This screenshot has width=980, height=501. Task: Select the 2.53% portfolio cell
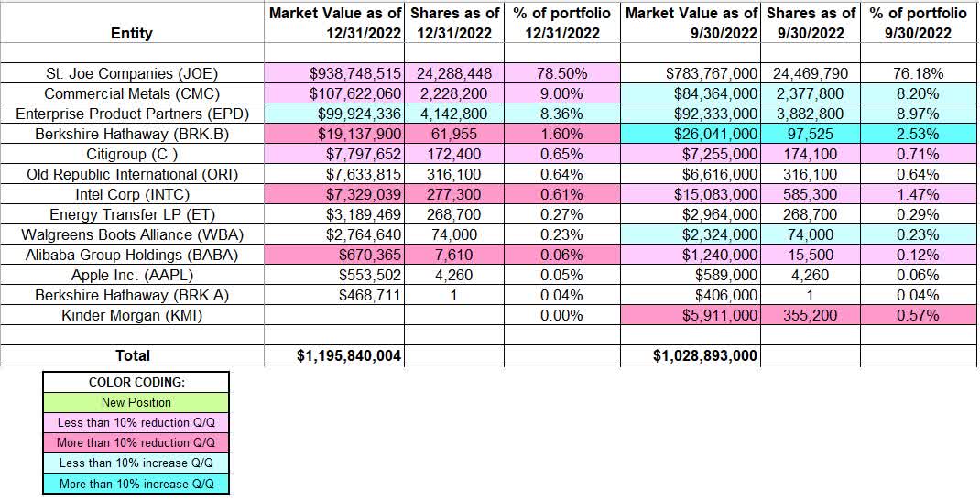point(919,134)
